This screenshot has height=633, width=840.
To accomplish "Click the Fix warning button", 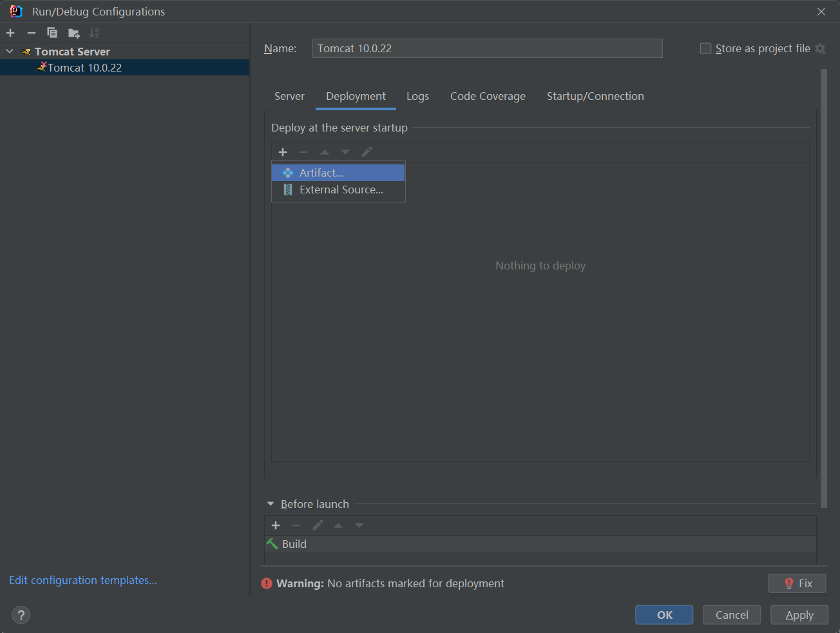I will pos(797,583).
